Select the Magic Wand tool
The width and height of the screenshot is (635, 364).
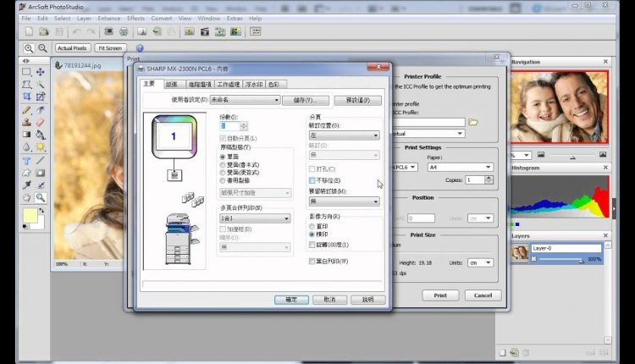40,84
